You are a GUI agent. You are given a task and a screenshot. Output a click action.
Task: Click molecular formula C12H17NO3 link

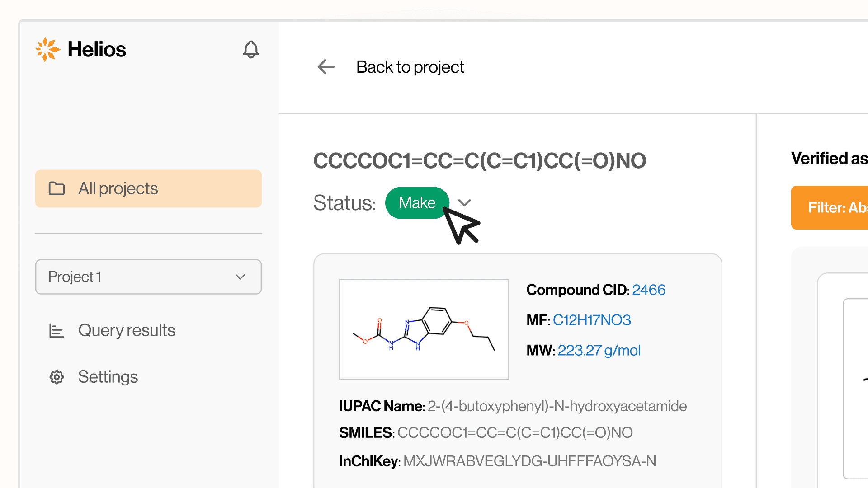591,320
